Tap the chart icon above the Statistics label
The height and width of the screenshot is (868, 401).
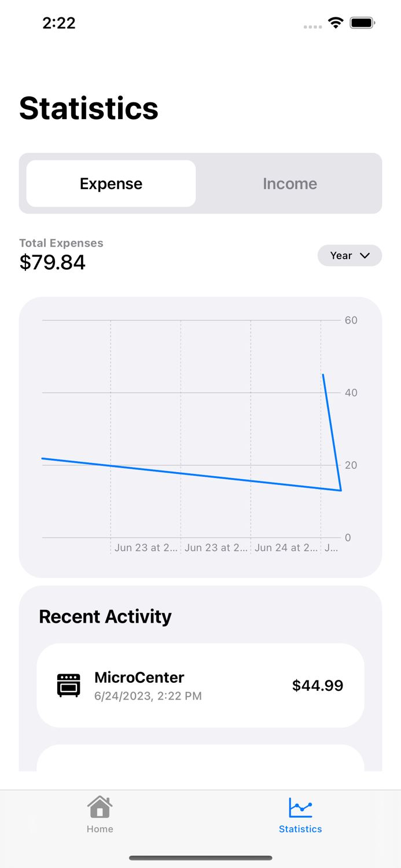[x=300, y=806]
